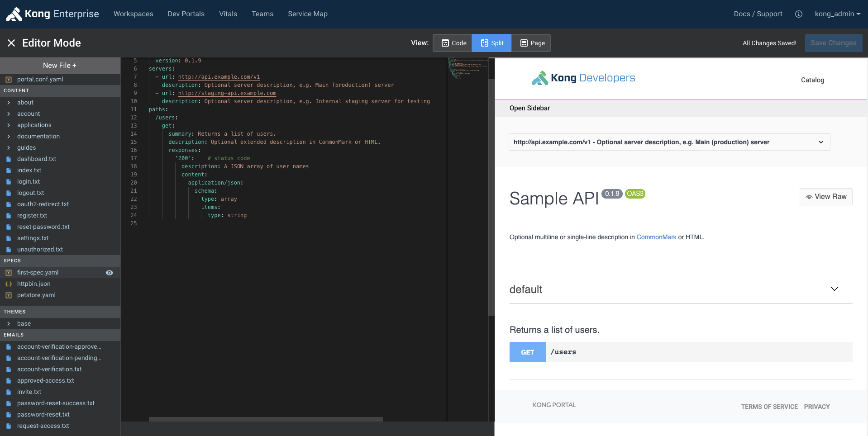Open the dashboard.txt file in sidebar
The image size is (868, 436).
[x=37, y=159]
